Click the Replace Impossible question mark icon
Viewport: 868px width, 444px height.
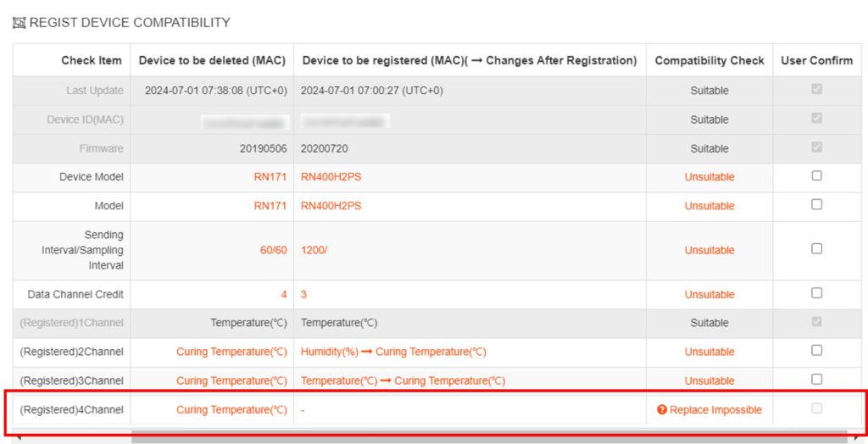(661, 409)
